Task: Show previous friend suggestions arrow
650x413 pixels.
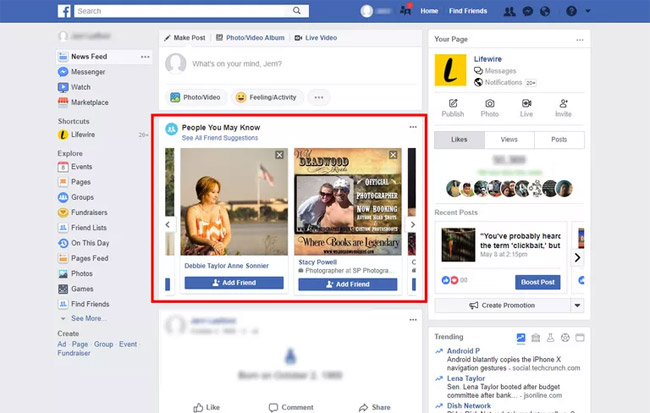Action: [168, 224]
